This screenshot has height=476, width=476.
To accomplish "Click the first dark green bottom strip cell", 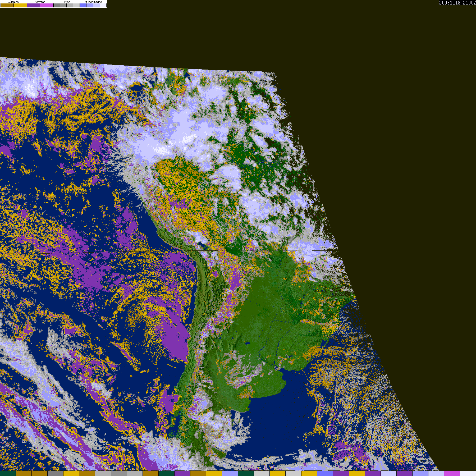I will (8, 473).
